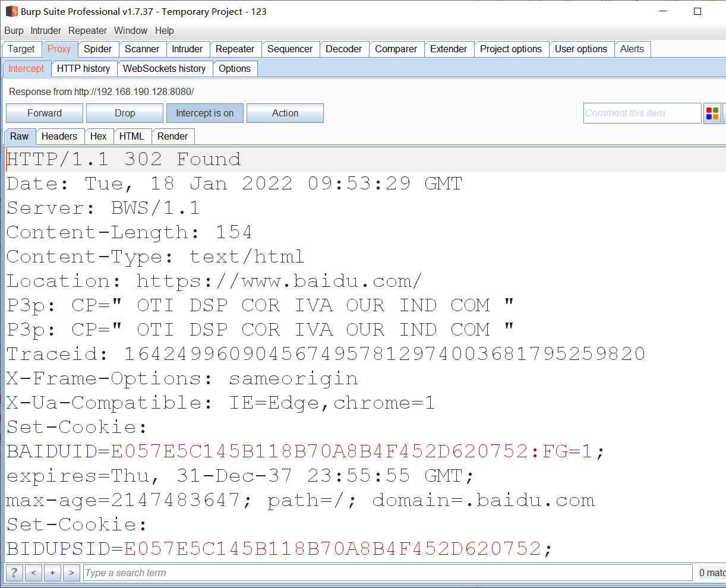Image resolution: width=726 pixels, height=588 pixels.
Task: Switch to the Headers view tab
Action: point(59,137)
